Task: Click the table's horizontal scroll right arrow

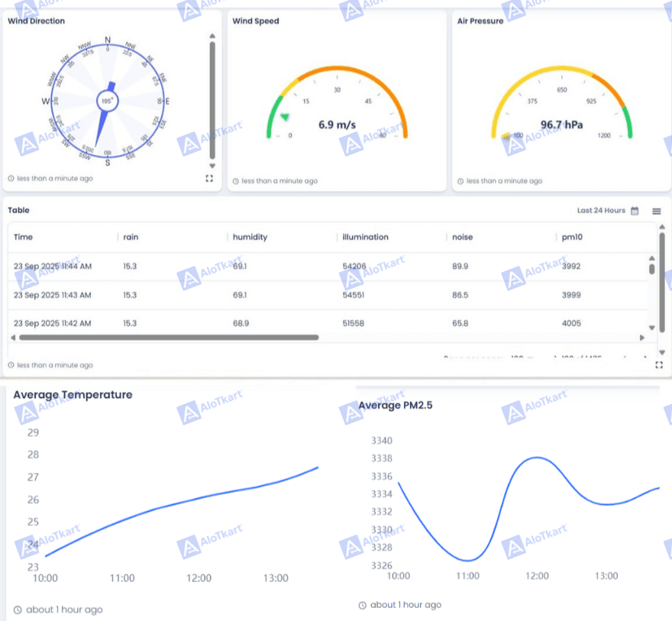Action: coord(641,338)
